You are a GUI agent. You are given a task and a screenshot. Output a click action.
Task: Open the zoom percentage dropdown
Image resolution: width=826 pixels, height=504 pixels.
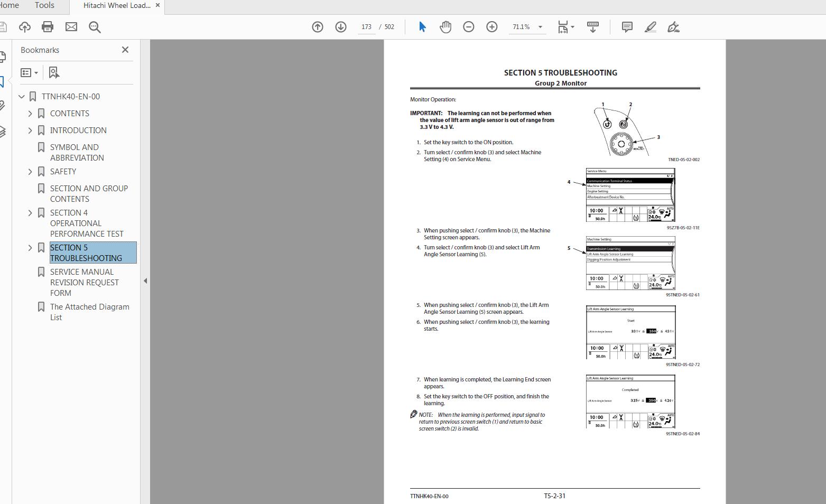(x=540, y=26)
